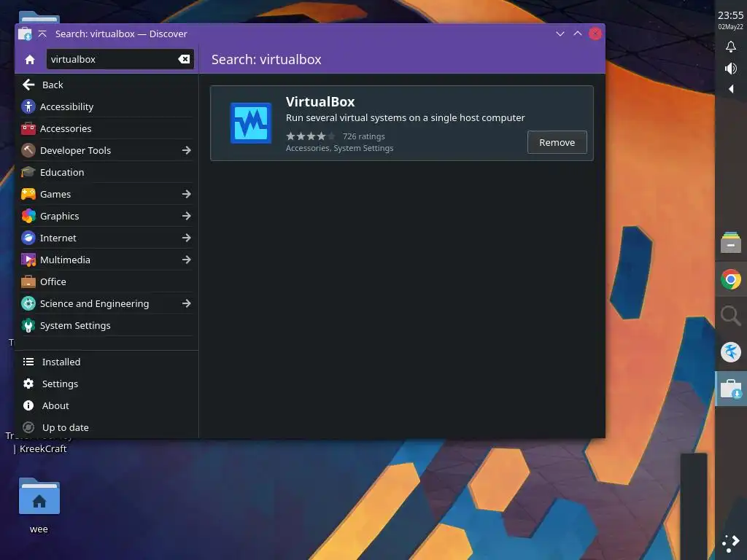Click the Back arrow icon
Viewport: 747px width, 560px height.
28,85
